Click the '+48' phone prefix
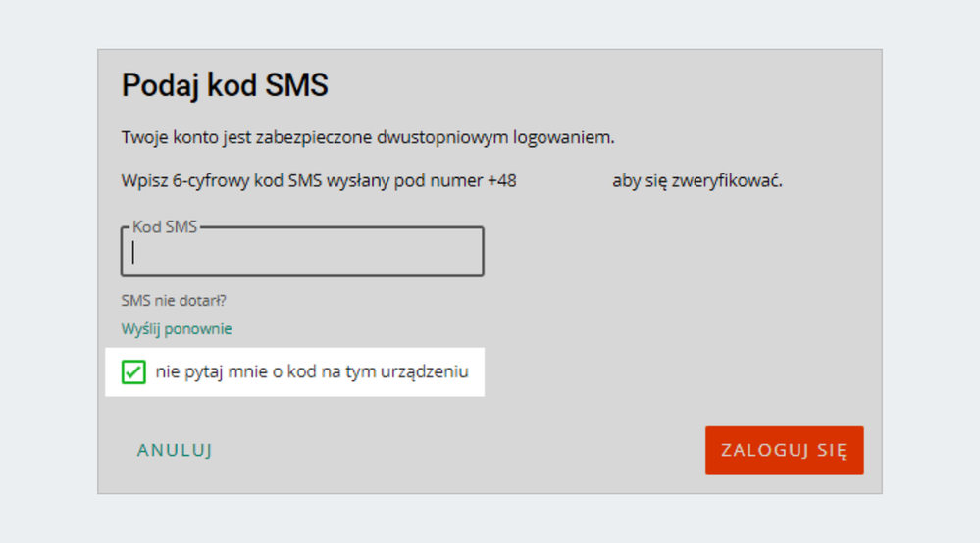980x543 pixels. pyautogui.click(x=501, y=181)
